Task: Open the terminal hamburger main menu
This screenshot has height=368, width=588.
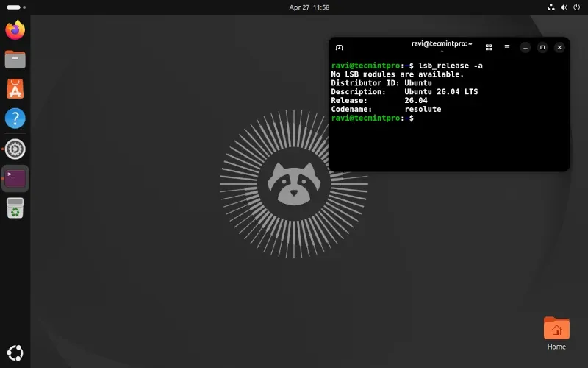Action: [506, 47]
